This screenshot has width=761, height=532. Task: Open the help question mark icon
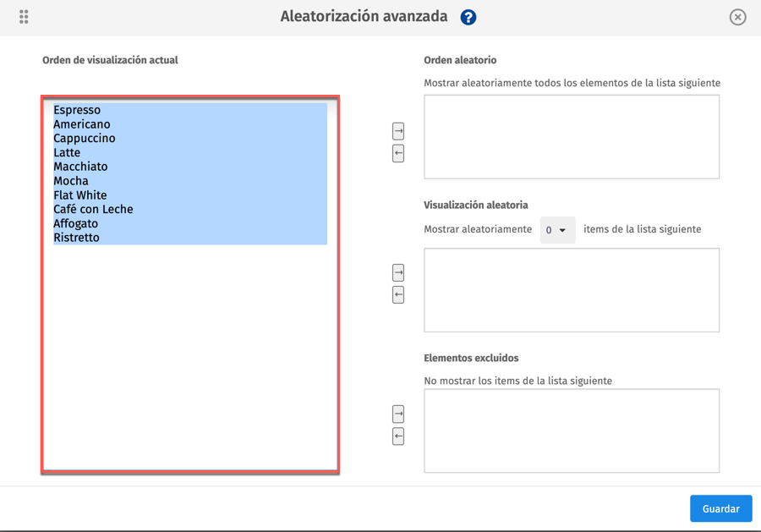[x=468, y=16]
